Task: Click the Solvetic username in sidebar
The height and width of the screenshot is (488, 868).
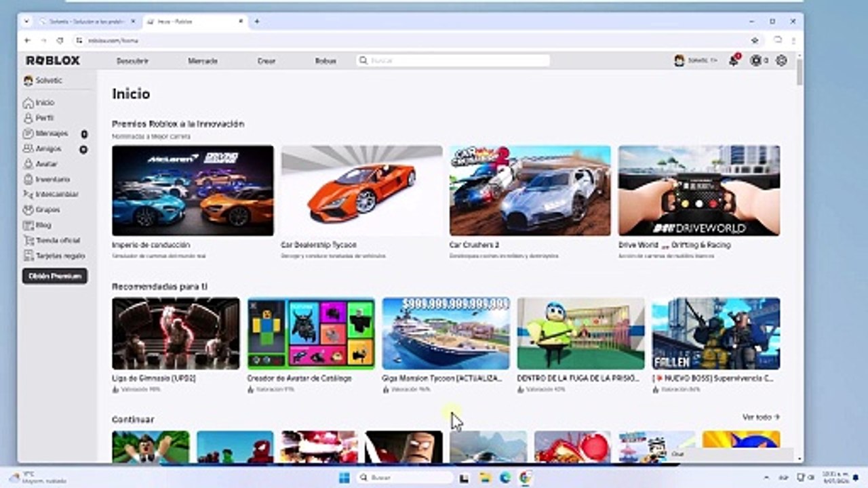Action: click(x=49, y=81)
